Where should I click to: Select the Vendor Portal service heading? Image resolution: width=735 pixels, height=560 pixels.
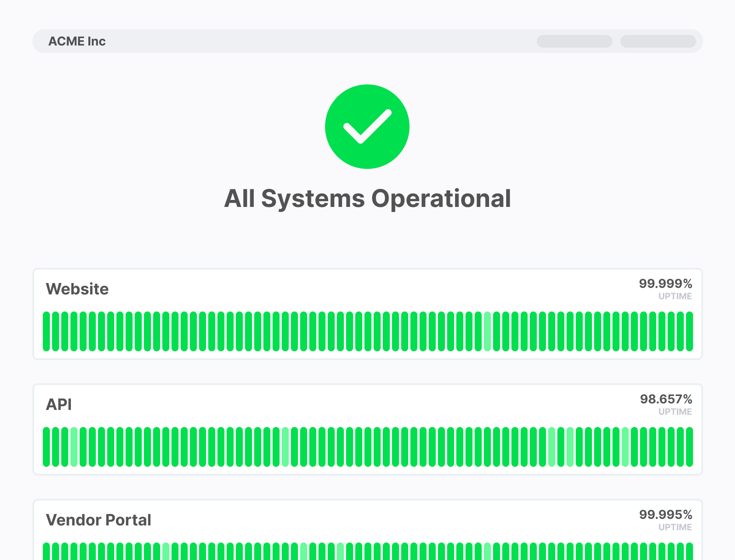coord(98,520)
